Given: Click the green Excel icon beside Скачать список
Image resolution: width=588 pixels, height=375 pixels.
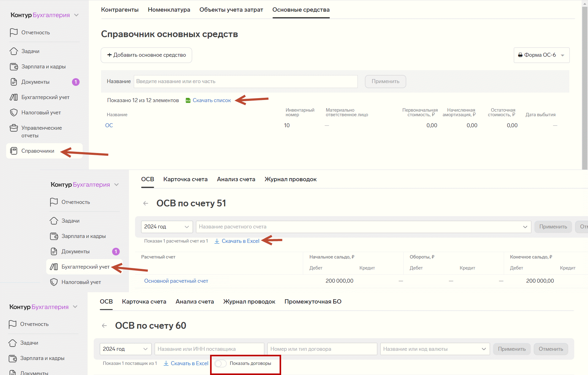Looking at the screenshot, I should [x=188, y=101].
